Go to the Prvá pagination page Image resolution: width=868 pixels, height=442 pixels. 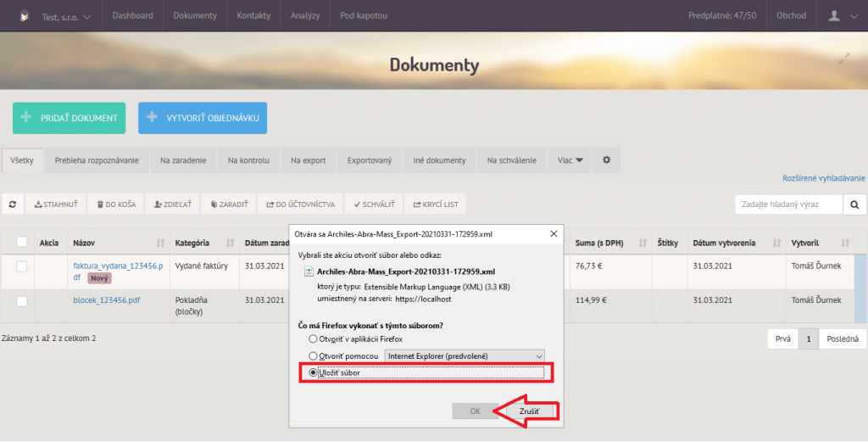[782, 338]
